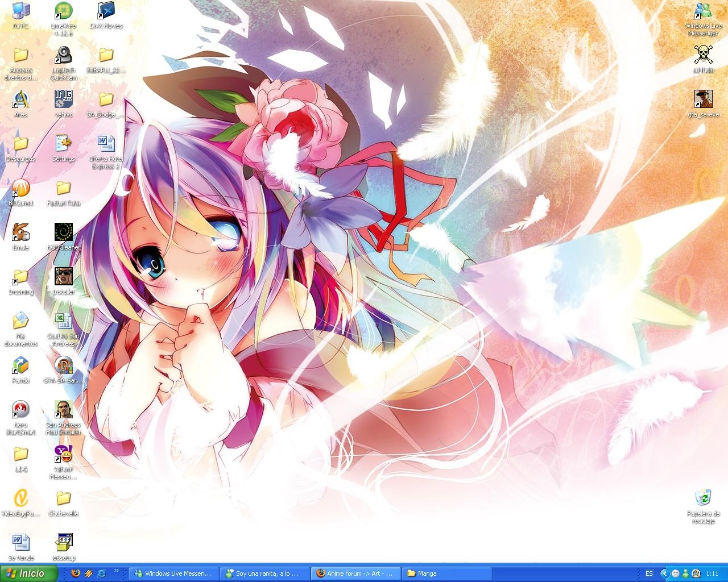Viewport: 728px width, 582px height.
Task: Select the Settings file icon
Action: [63, 149]
